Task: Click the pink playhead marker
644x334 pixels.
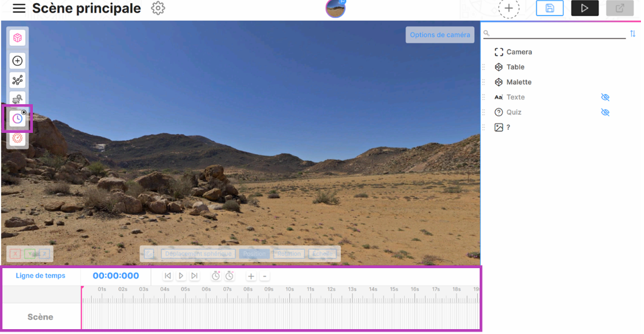Action: [x=82, y=288]
